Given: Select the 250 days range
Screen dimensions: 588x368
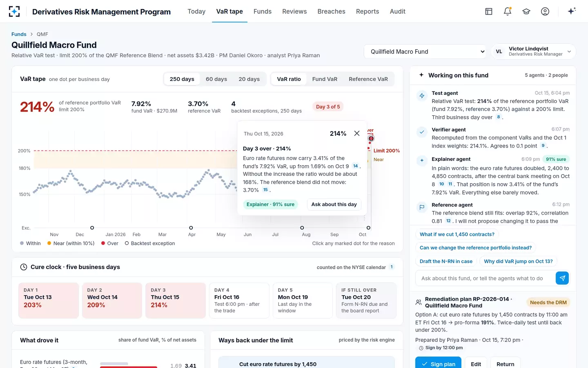Looking at the screenshot, I should 182,79.
